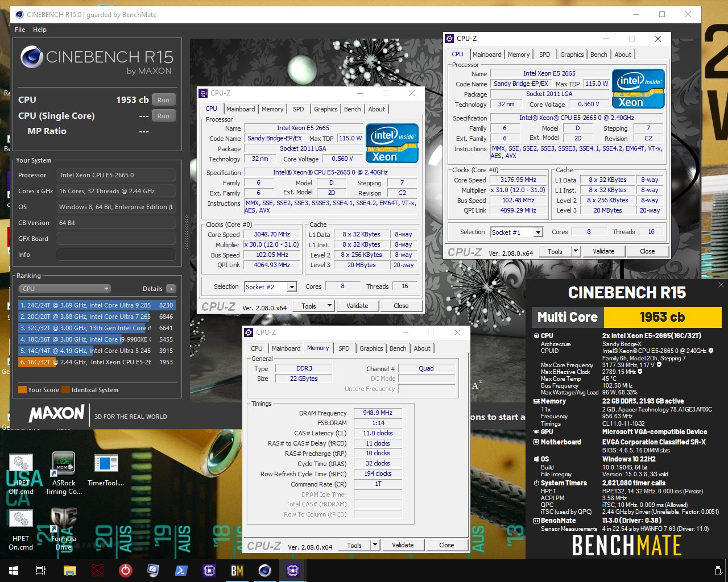Open About tab in Socket #2 window
Image resolution: width=728 pixels, height=582 pixels.
click(x=377, y=109)
